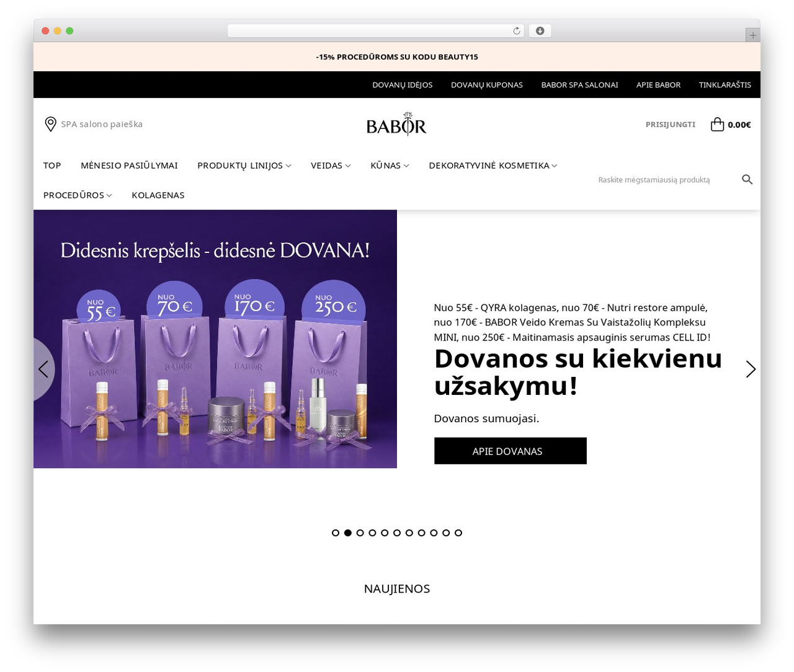Open the TOP menu item
The height and width of the screenshot is (672, 794).
pyautogui.click(x=52, y=166)
